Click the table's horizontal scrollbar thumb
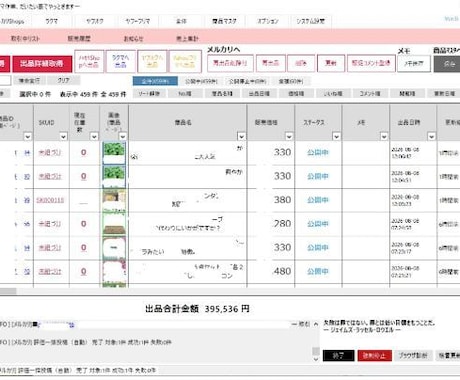The image size is (460, 380). point(8,291)
